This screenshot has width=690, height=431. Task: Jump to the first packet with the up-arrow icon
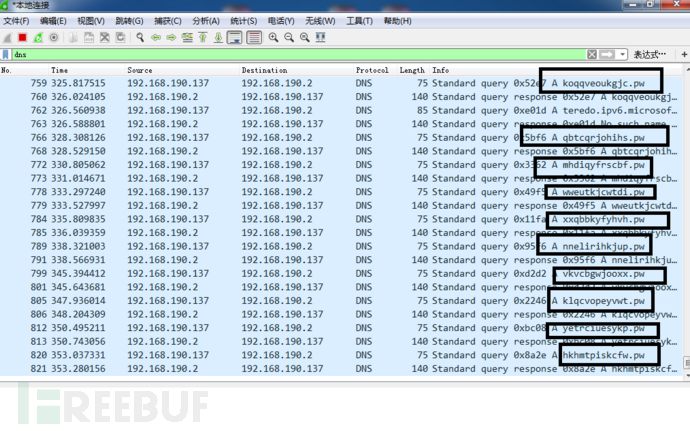pyautogui.click(x=202, y=38)
